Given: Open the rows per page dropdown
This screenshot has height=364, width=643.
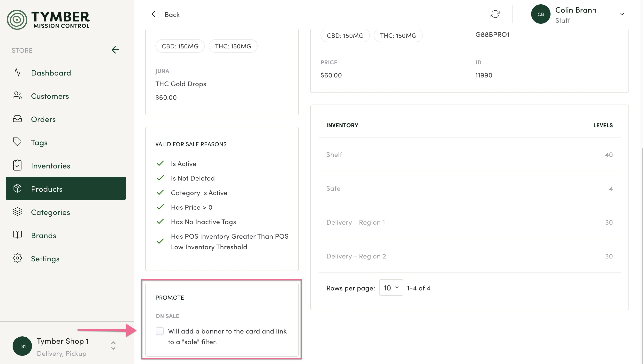Looking at the screenshot, I should pyautogui.click(x=391, y=288).
